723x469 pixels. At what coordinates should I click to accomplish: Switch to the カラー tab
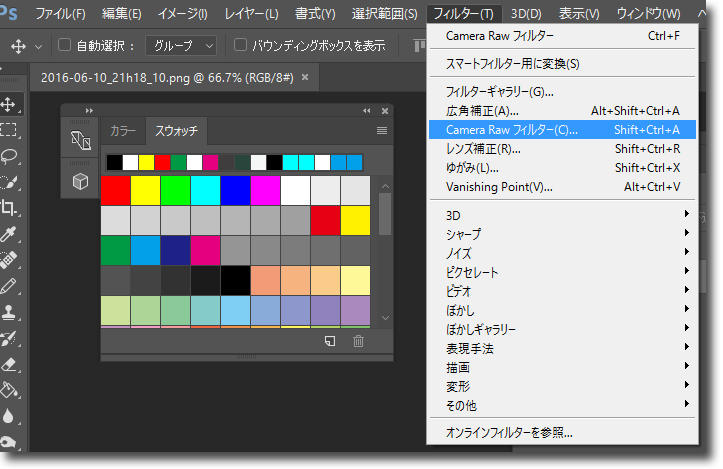pyautogui.click(x=123, y=131)
